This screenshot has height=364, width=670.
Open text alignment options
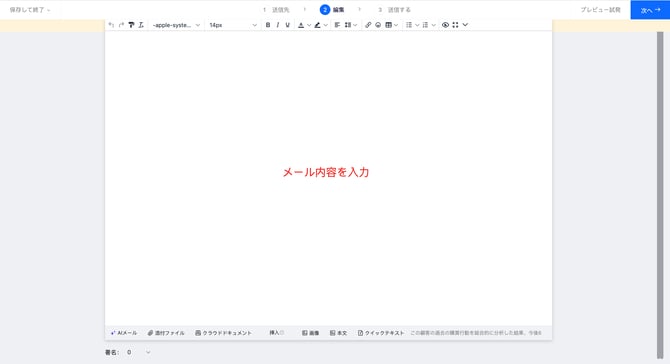click(337, 25)
